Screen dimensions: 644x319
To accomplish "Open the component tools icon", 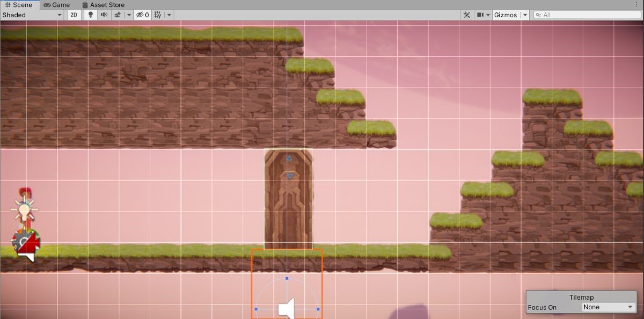I will pos(467,15).
